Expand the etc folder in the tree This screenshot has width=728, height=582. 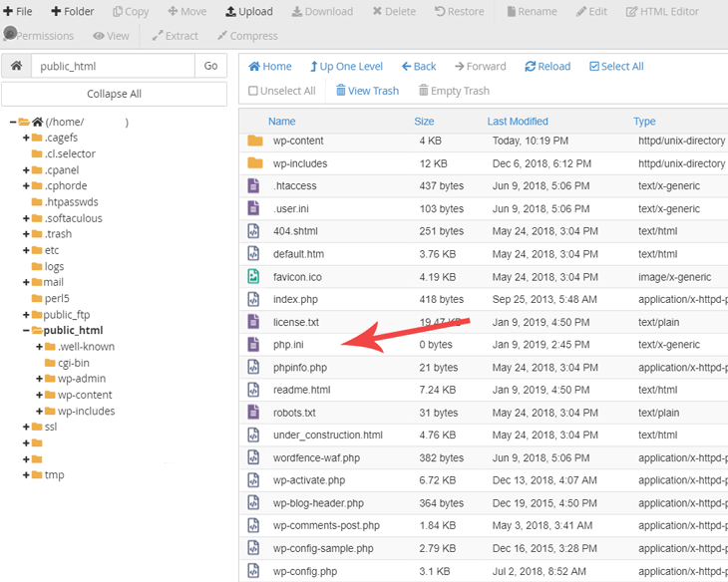pos(26,250)
